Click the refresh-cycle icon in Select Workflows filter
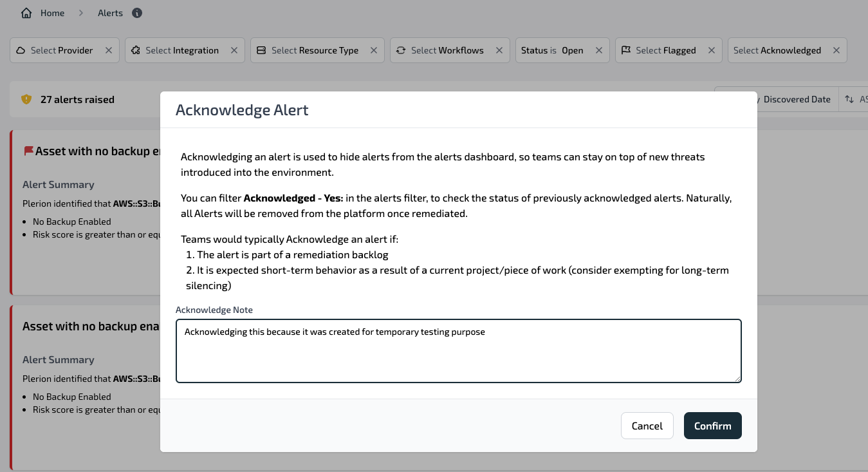Screen dimensions: 868x472 click(401, 50)
